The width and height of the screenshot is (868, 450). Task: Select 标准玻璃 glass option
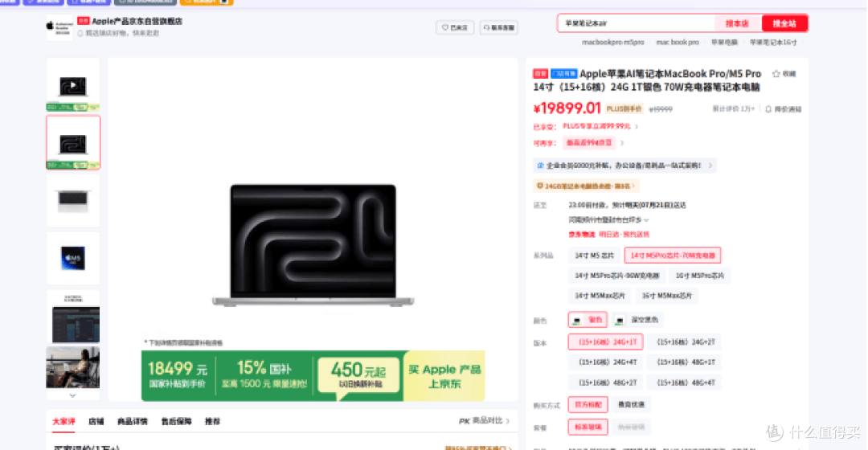coord(588,427)
